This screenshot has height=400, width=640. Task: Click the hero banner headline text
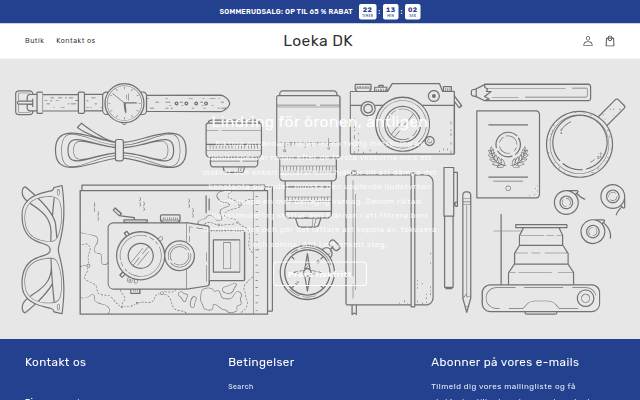click(x=320, y=122)
